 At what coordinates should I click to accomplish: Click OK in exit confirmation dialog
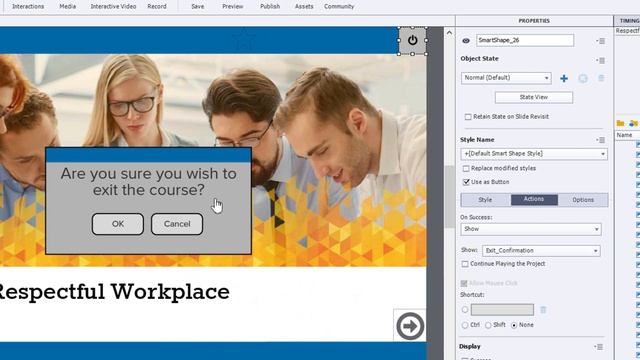[118, 224]
